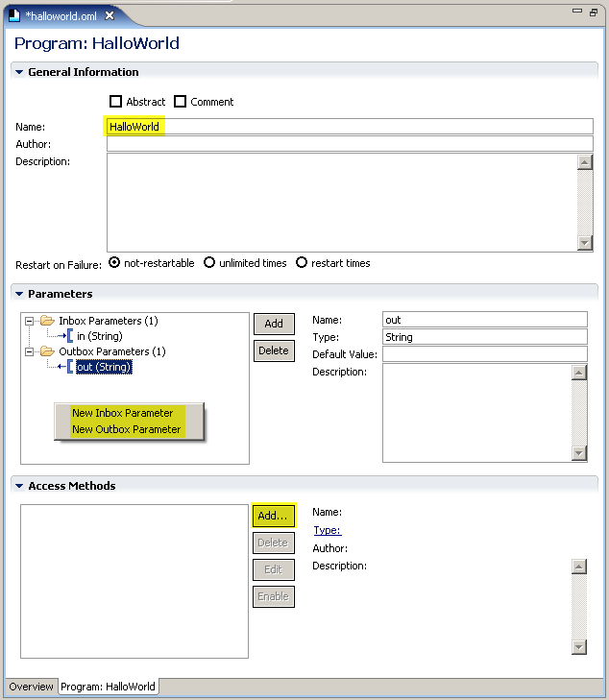This screenshot has height=700, width=609.
Task: Click the halloworld.oml file icon in the tab
Action: [14, 15]
